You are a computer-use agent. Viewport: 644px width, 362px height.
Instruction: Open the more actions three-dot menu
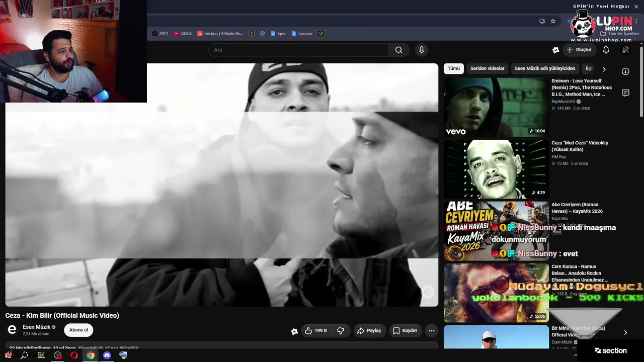(x=431, y=331)
